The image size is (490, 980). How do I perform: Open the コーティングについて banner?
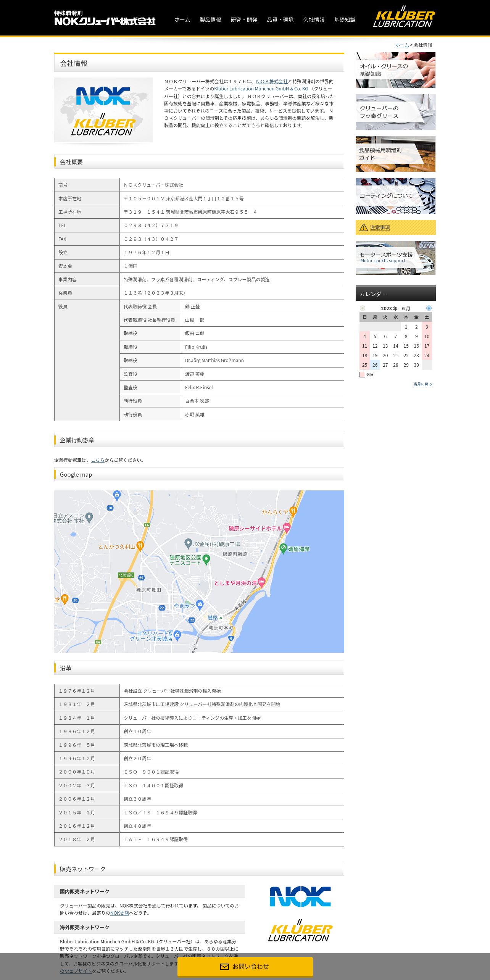tap(396, 196)
